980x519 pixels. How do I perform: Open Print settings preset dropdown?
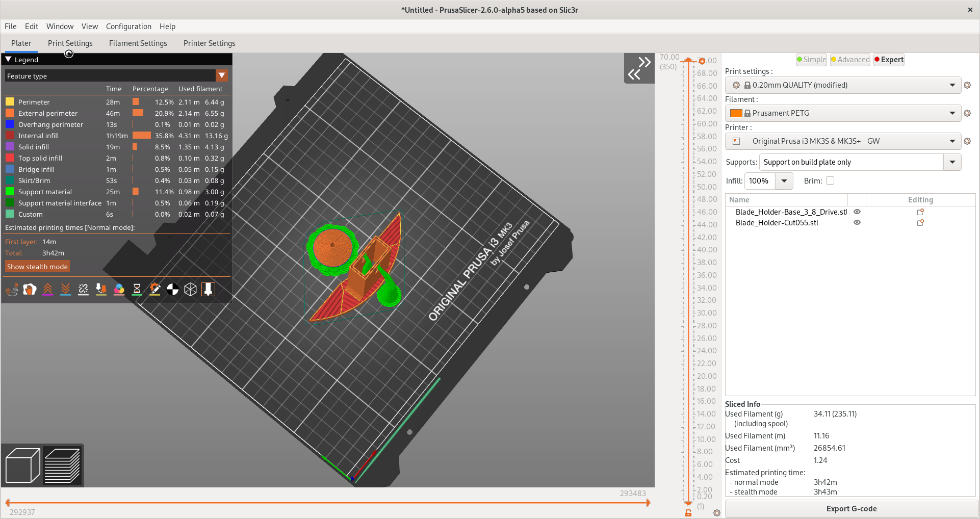(x=843, y=85)
